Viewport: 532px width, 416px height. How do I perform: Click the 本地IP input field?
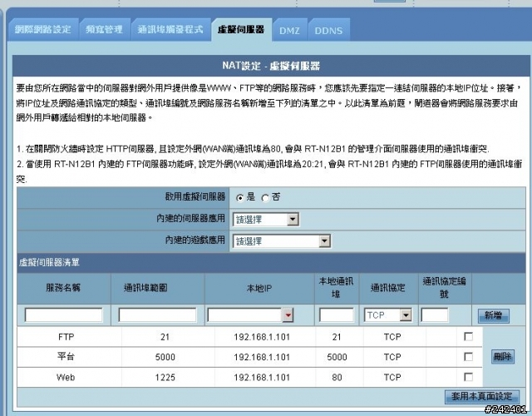[x=244, y=314]
